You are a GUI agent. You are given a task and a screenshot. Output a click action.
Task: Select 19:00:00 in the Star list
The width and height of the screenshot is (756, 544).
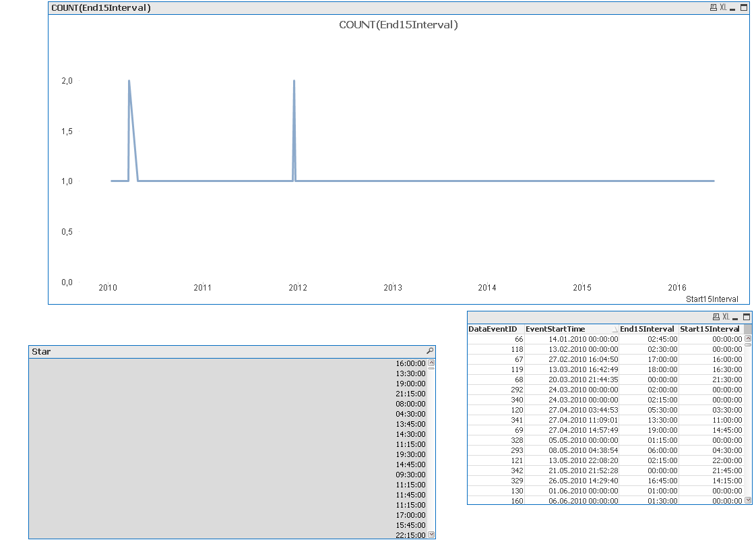pyautogui.click(x=228, y=384)
